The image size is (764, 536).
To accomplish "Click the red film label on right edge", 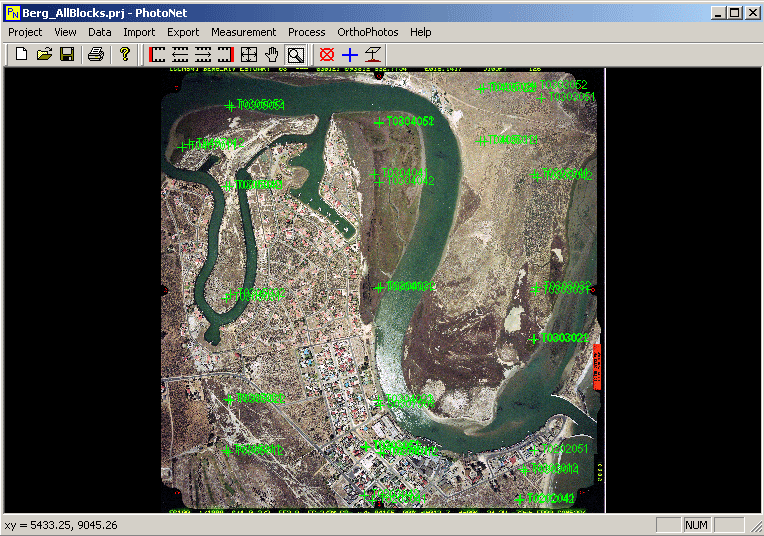I will (597, 367).
